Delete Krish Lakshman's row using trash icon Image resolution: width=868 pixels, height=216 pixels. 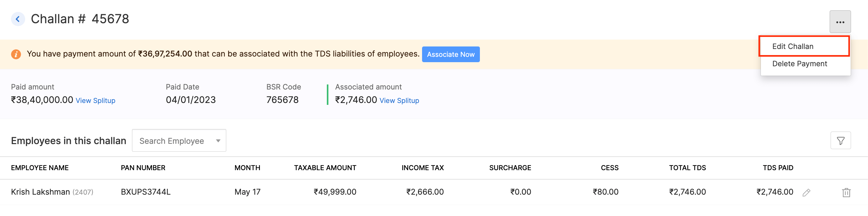[846, 192]
